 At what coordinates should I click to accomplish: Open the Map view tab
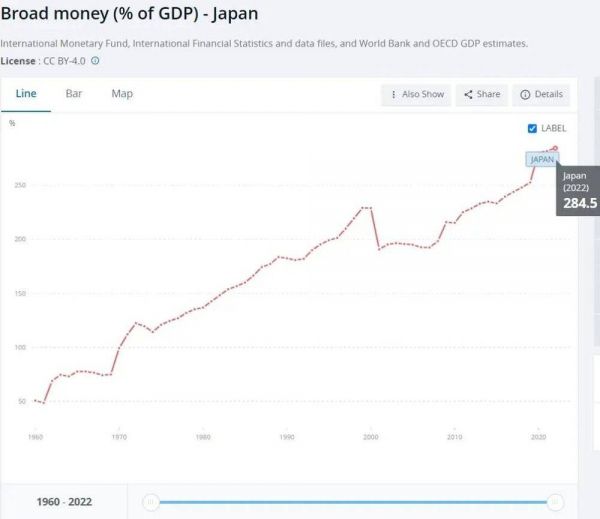click(122, 94)
